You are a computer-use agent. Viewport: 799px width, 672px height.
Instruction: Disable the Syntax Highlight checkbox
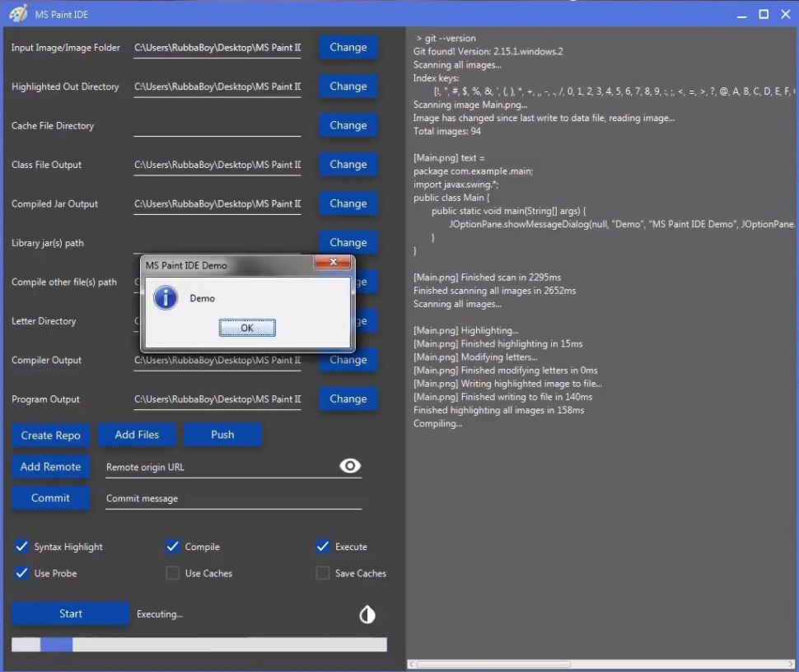tap(21, 547)
